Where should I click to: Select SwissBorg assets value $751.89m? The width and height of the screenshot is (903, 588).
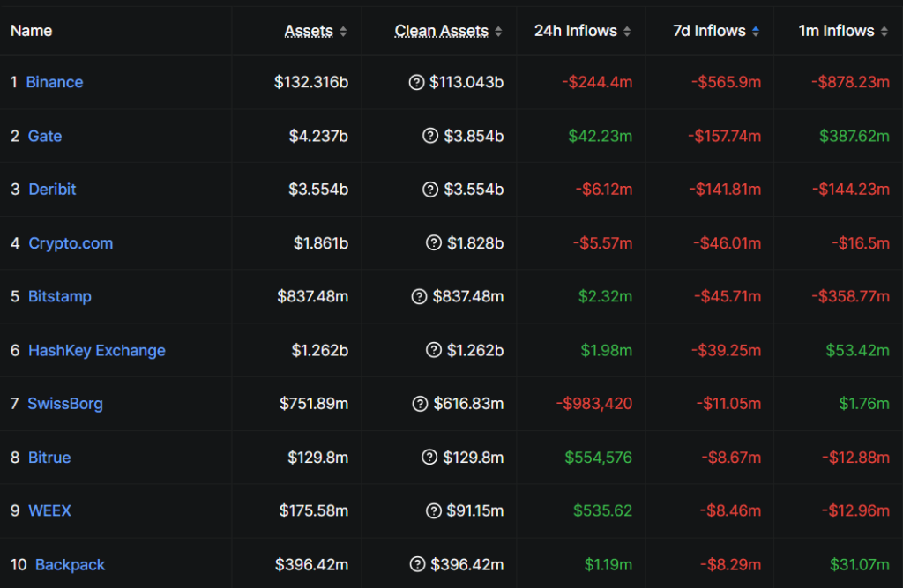pyautogui.click(x=314, y=404)
